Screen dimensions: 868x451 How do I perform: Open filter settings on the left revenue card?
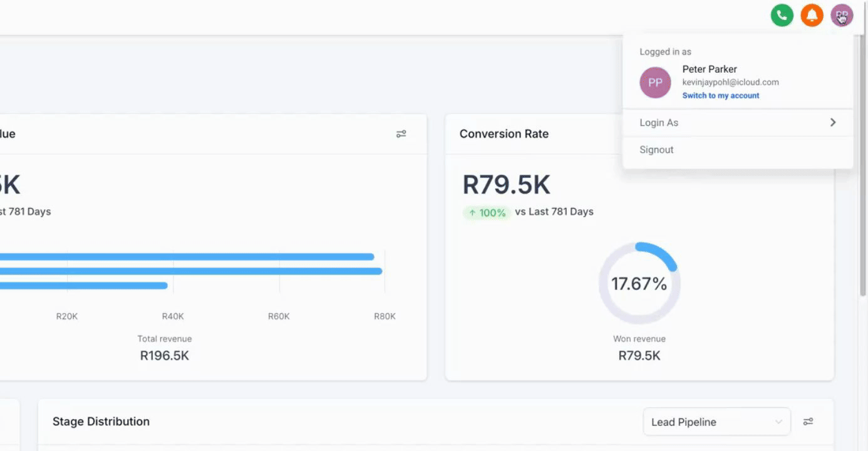pos(401,134)
